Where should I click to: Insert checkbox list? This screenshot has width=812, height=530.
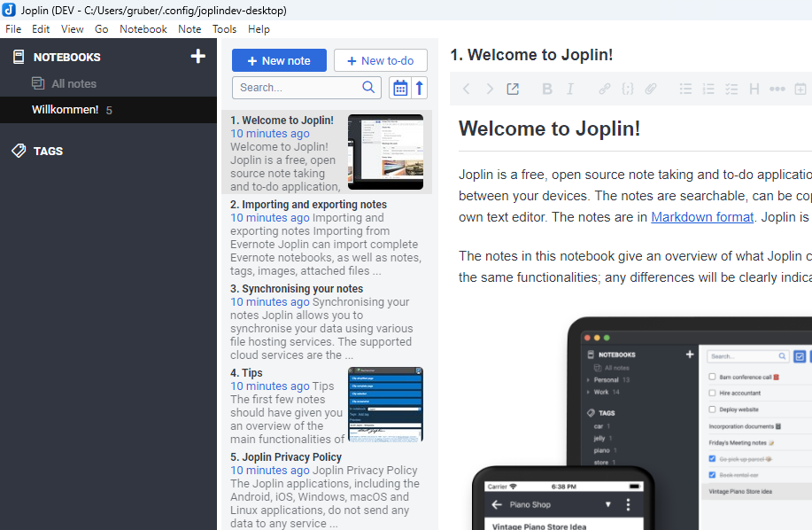731,90
